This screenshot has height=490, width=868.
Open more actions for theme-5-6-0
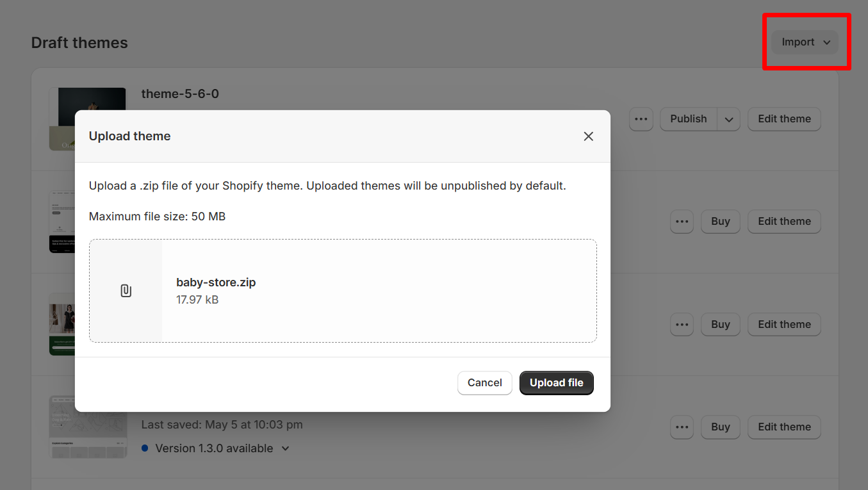click(x=641, y=119)
